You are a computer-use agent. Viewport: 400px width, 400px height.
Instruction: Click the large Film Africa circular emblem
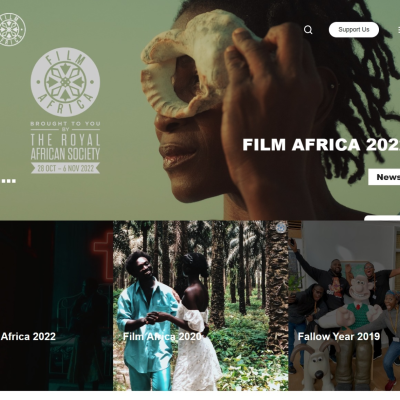coord(65,82)
